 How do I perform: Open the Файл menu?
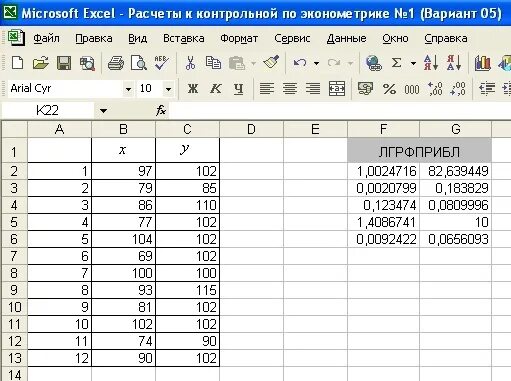point(46,38)
